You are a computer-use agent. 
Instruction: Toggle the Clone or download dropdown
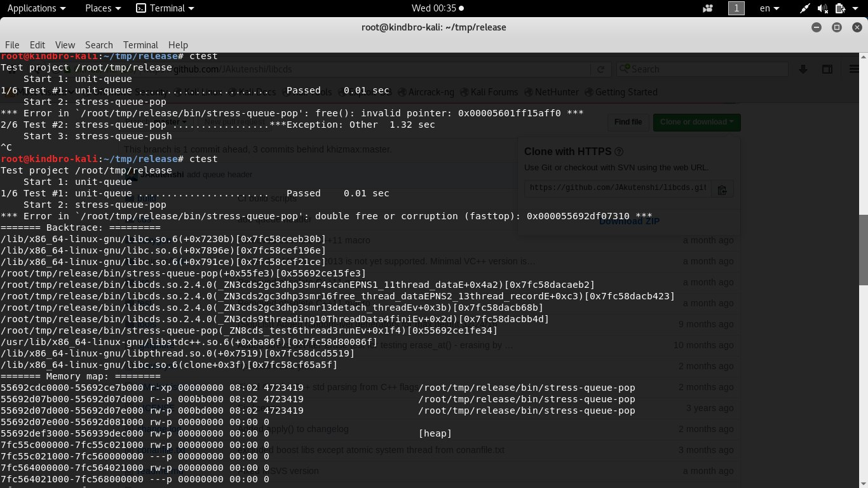coord(696,122)
